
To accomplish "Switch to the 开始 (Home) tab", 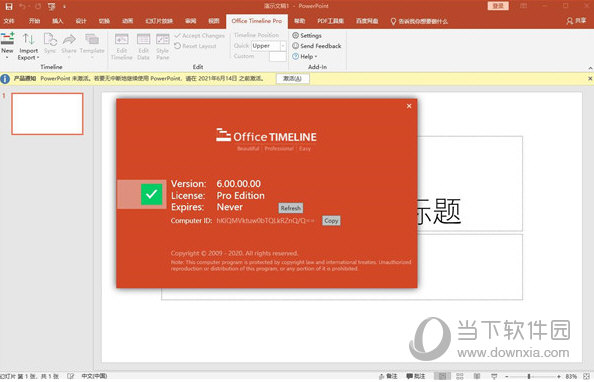I will coord(34,21).
